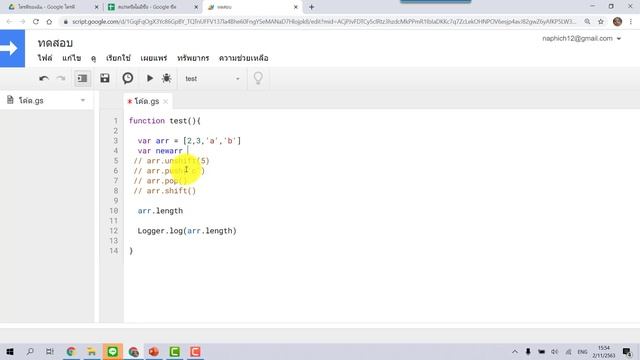Go to the browser home page
The width and height of the screenshot is (640, 360).
pyautogui.click(x=49, y=22)
